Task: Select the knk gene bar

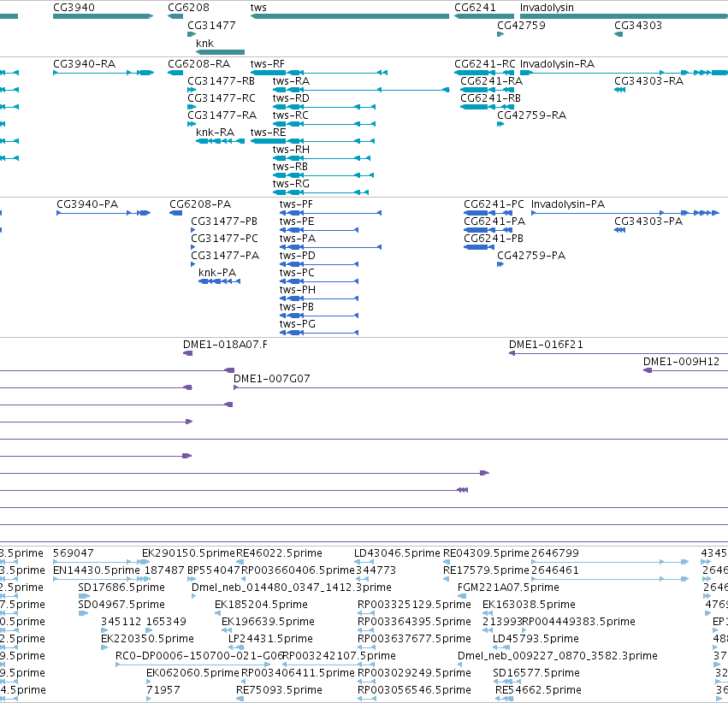Action: (x=220, y=52)
